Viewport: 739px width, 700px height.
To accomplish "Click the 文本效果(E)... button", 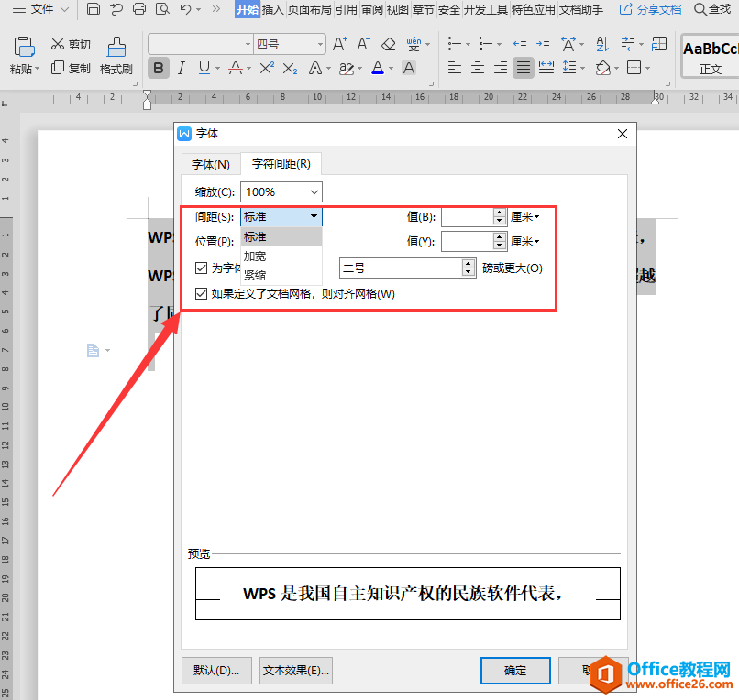I will [296, 671].
